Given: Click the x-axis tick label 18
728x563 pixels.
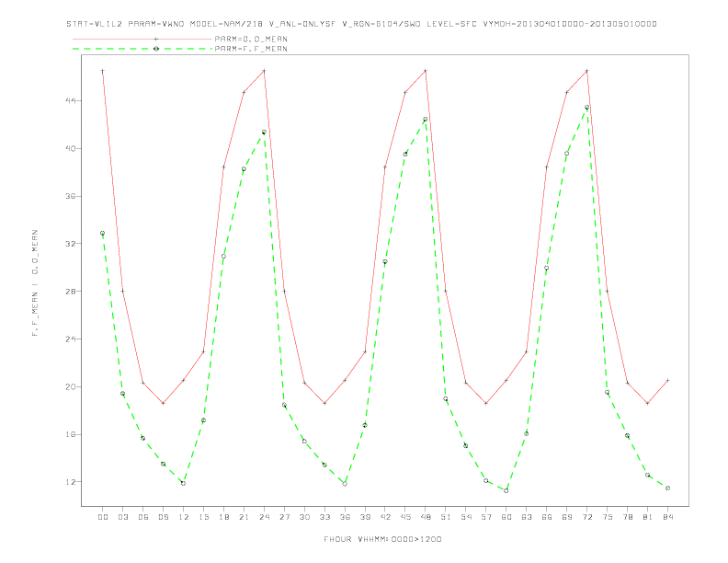Looking at the screenshot, I should coord(223,517).
